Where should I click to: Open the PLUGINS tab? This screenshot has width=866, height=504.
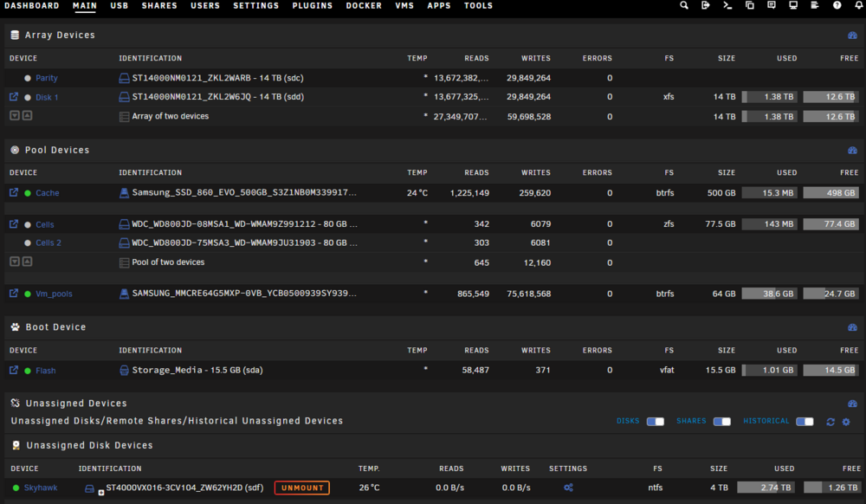coord(313,5)
